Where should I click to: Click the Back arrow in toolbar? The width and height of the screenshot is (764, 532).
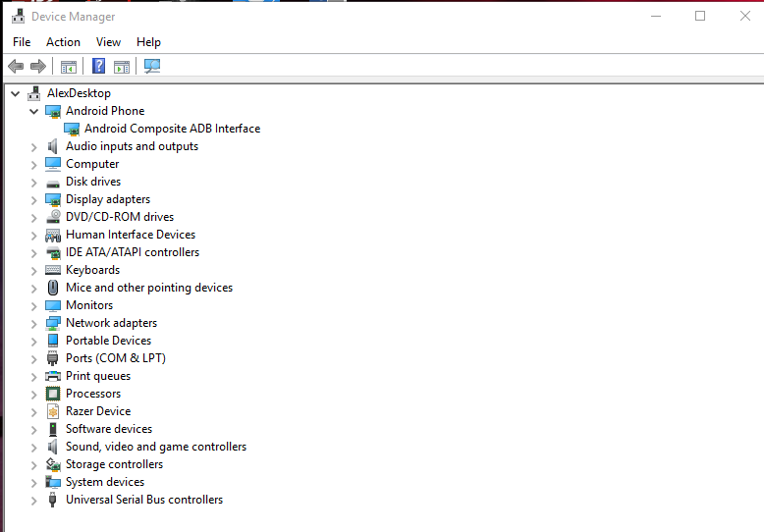(x=15, y=67)
